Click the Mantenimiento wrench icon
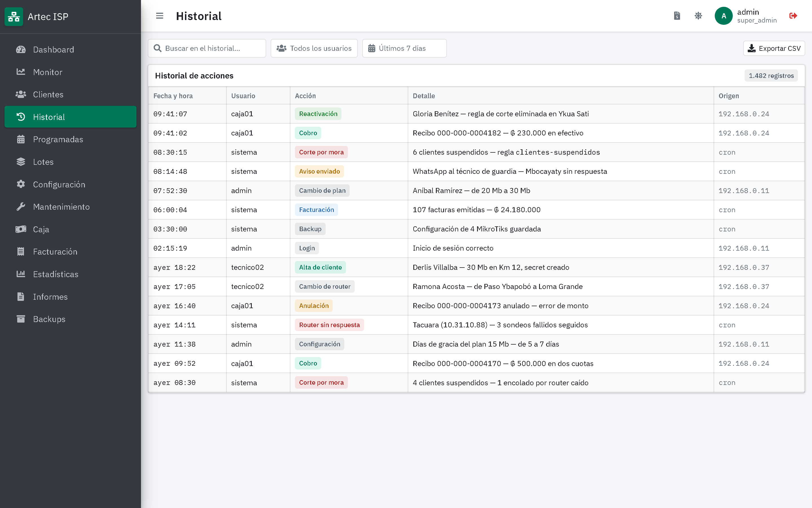This screenshot has height=508, width=812. 21,207
